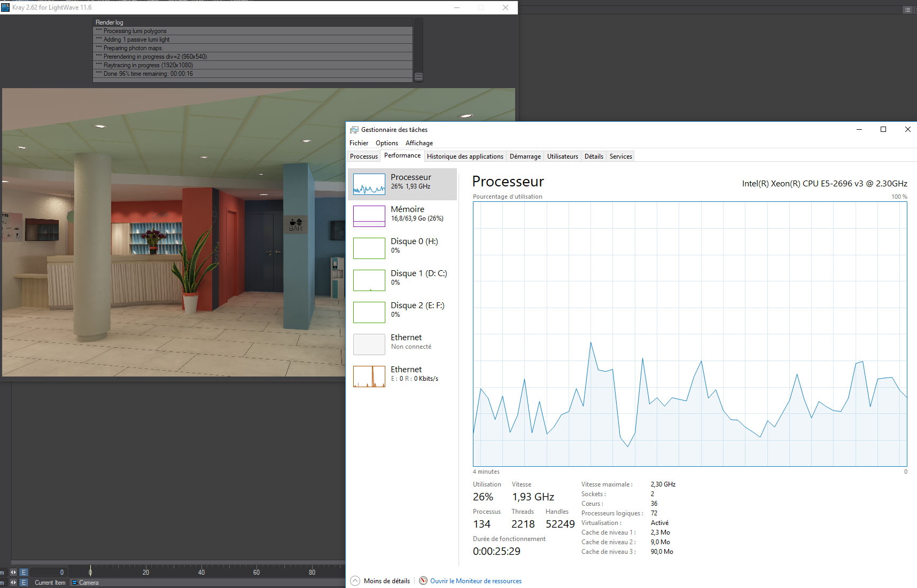Select the Mémoire usage thumbnail

pos(369,216)
